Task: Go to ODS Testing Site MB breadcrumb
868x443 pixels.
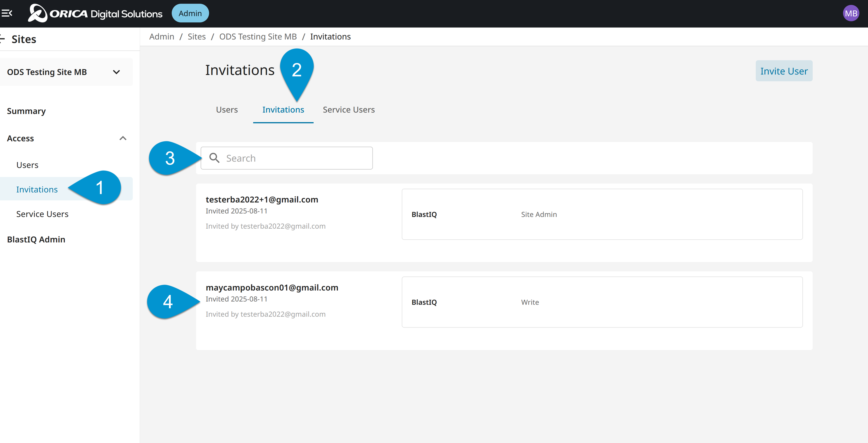Action: 258,37
